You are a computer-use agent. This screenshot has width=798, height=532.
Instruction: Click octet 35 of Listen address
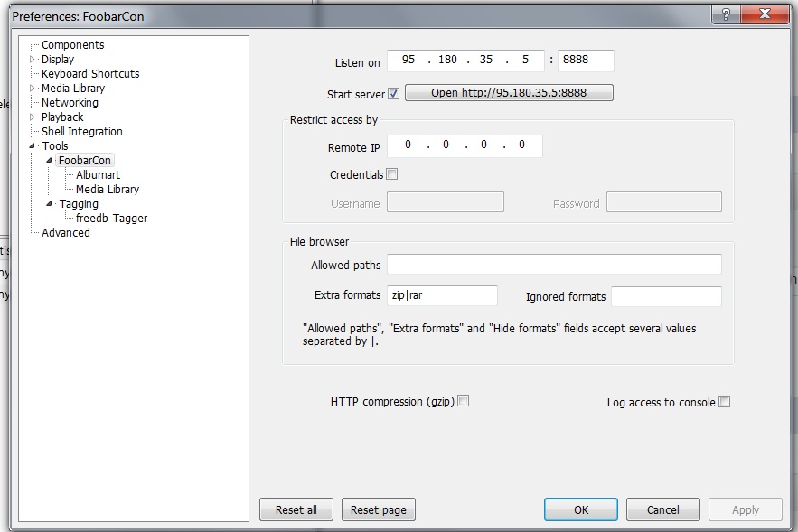click(486, 60)
